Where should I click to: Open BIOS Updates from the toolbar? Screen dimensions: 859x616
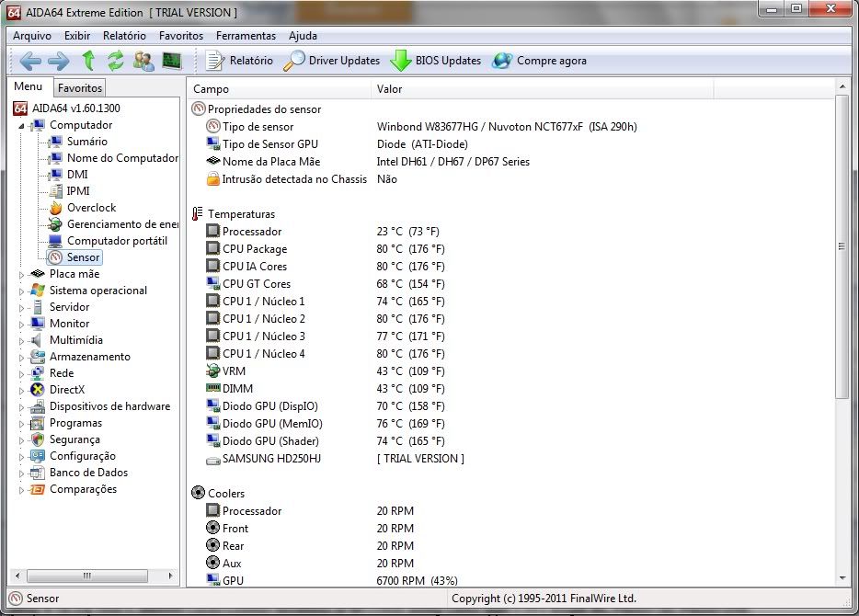click(x=436, y=61)
